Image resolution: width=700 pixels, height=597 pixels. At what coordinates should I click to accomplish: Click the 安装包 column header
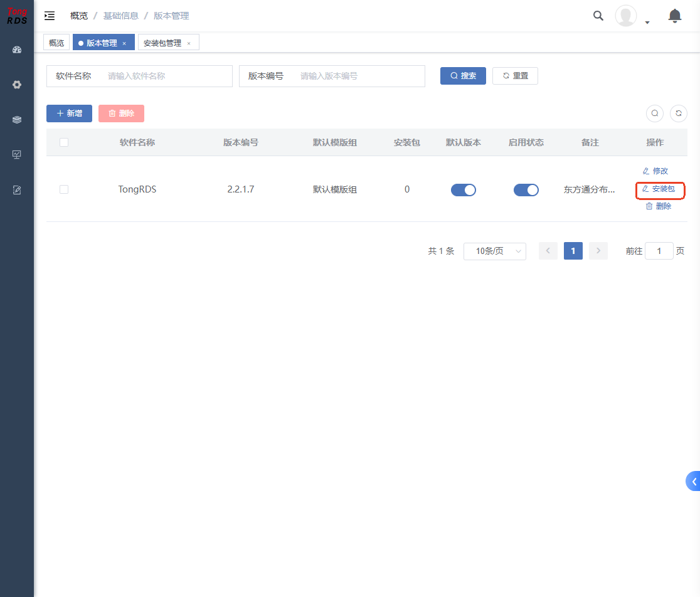407,142
